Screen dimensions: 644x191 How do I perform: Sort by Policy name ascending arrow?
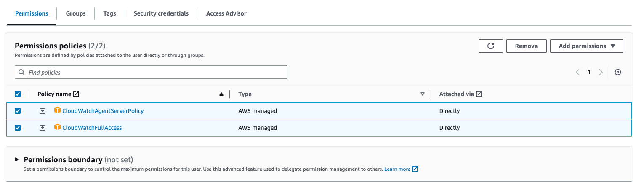click(x=221, y=94)
